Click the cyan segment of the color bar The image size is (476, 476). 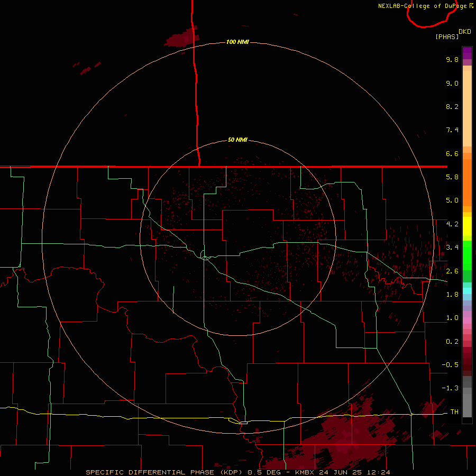coord(467,291)
